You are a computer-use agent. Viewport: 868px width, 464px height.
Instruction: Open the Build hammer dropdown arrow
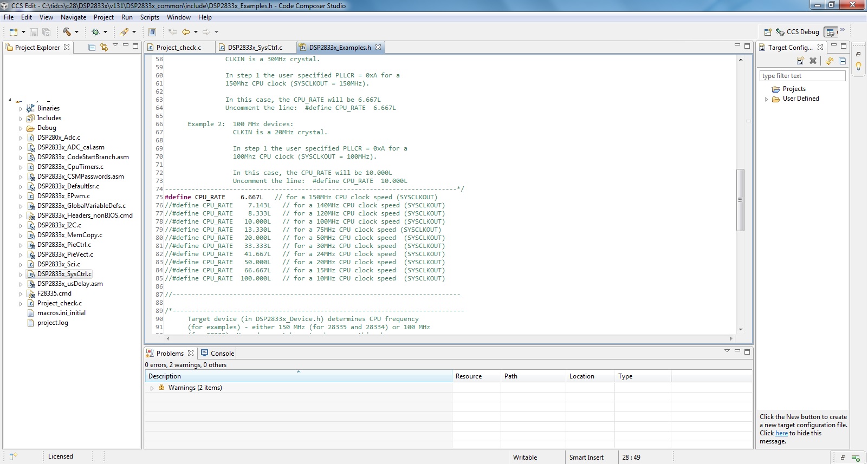(x=76, y=32)
